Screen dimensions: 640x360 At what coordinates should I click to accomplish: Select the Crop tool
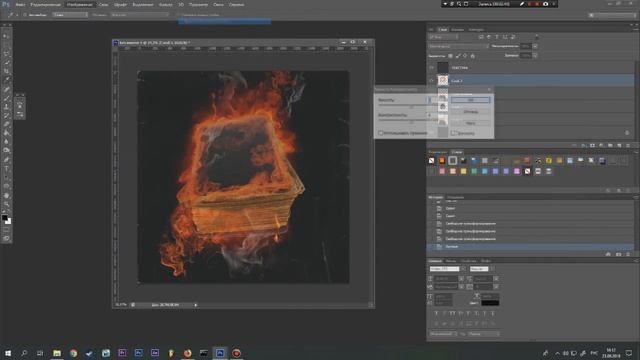(x=7, y=71)
